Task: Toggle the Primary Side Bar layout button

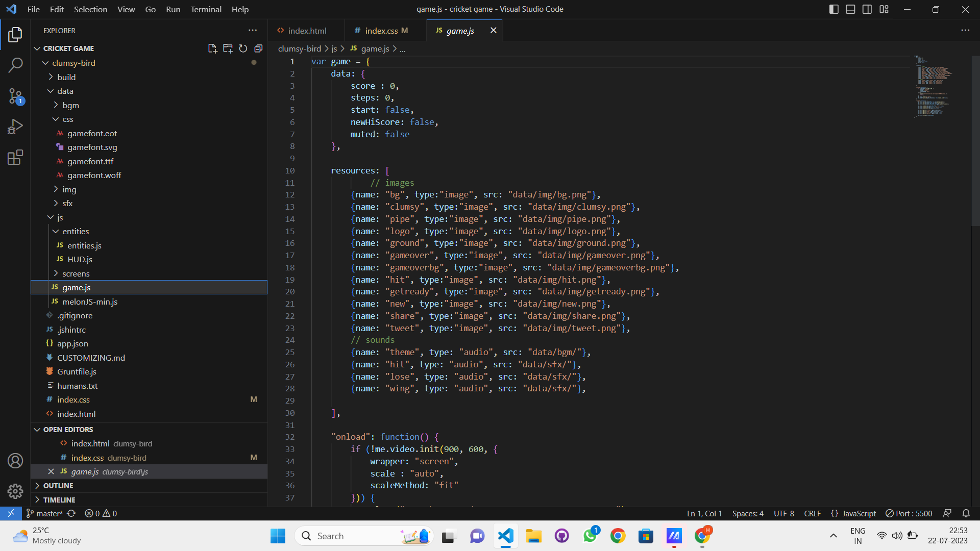Action: pos(834,9)
